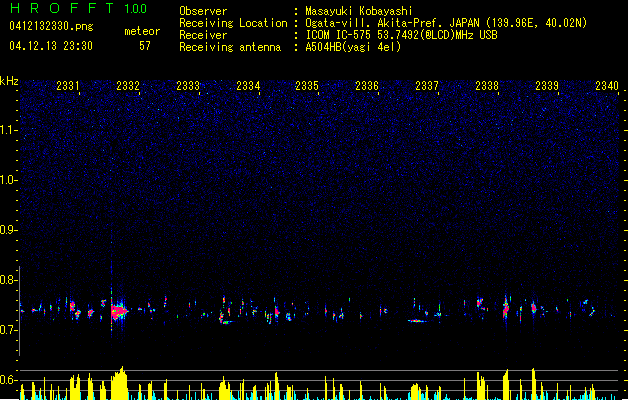Click the 2335 time axis marker

[307, 86]
